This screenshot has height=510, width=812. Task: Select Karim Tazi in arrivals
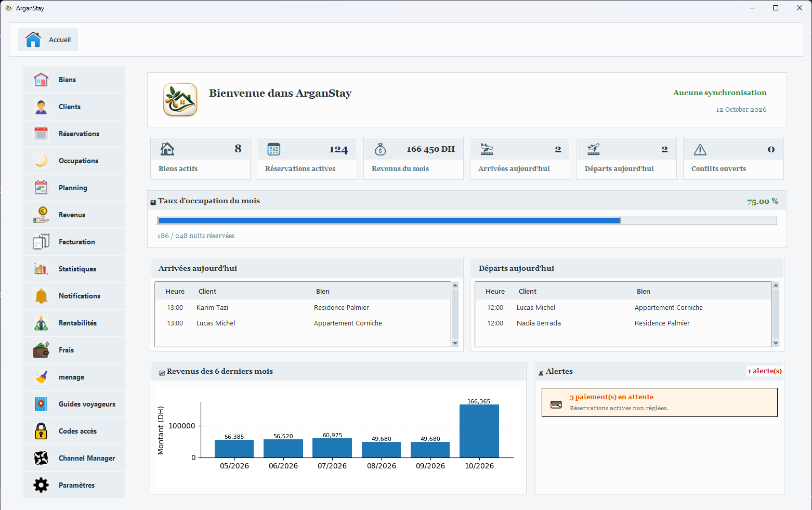pos(212,307)
